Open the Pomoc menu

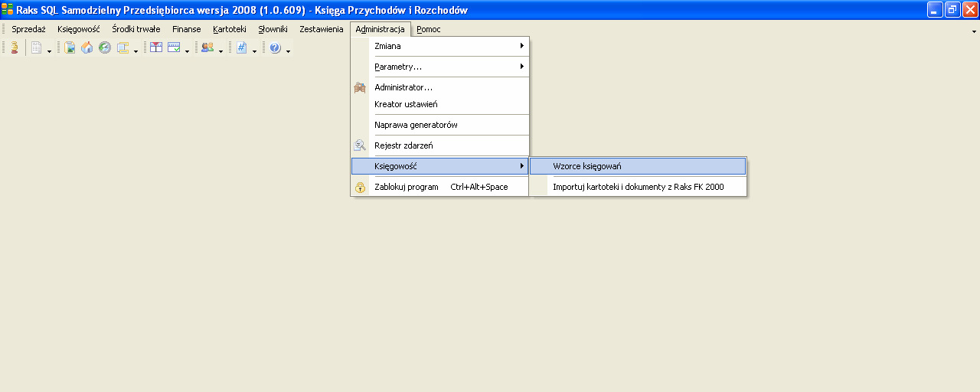(x=429, y=29)
